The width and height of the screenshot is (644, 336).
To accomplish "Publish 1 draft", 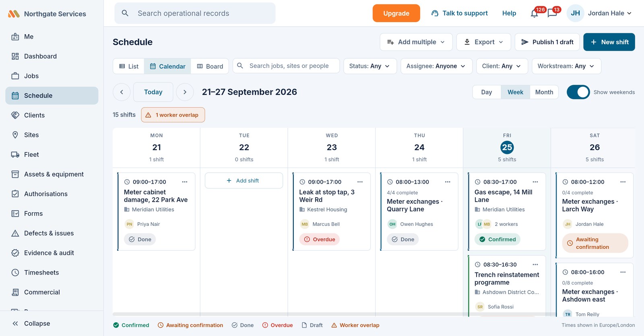I will point(547,42).
